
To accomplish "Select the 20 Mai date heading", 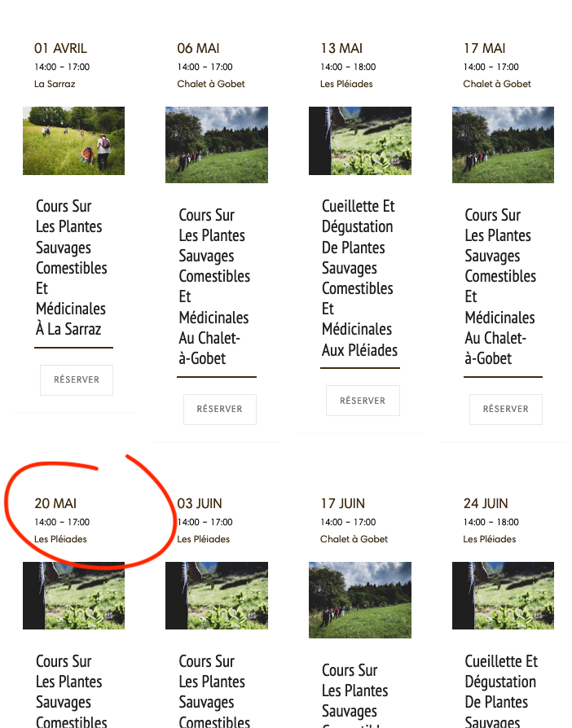I will pos(55,503).
